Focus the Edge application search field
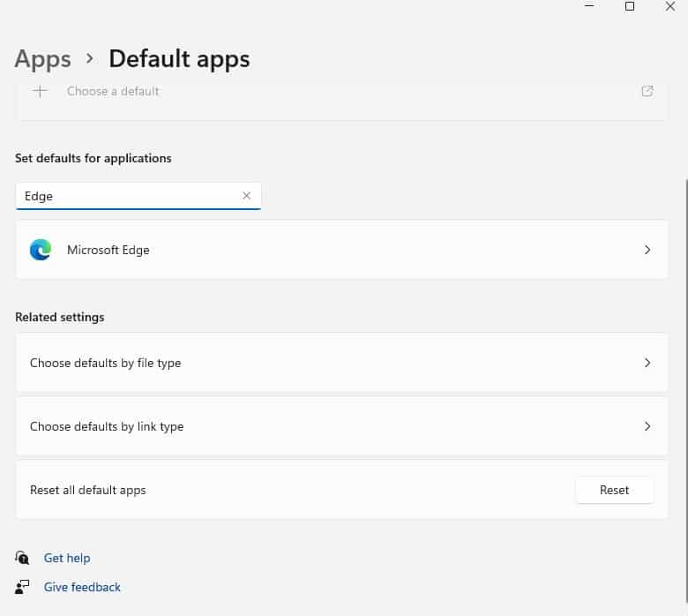The width and height of the screenshot is (688, 616). 138,196
